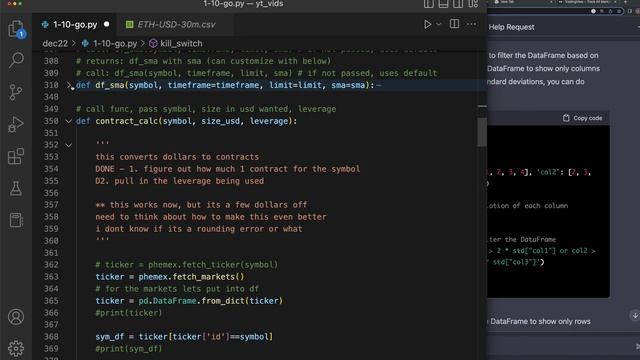Click 'this converts dollars to contracts' text
This screenshot has width=640, height=360.
point(177,157)
